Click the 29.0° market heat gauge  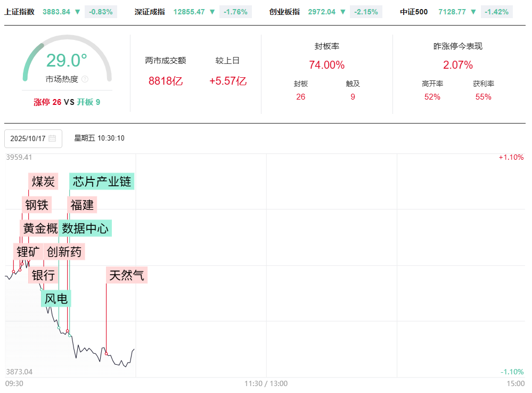(x=67, y=60)
